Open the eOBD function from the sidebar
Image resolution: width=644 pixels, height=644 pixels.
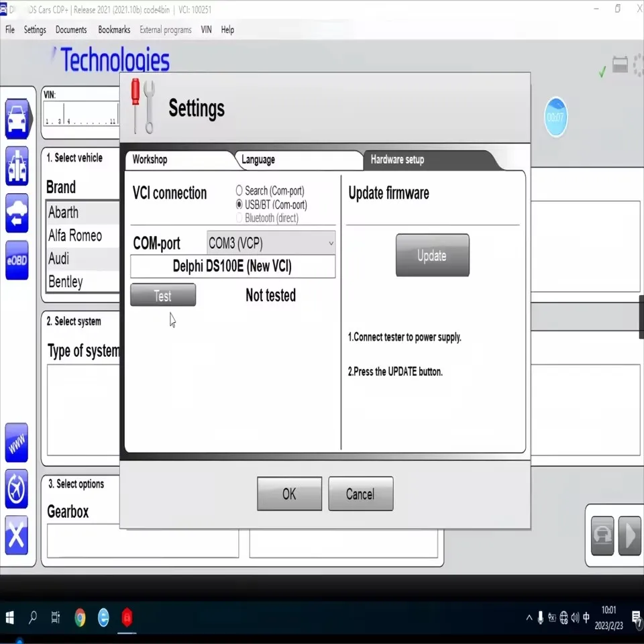point(17,258)
